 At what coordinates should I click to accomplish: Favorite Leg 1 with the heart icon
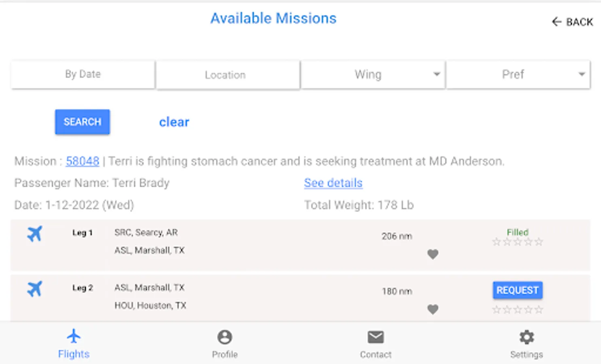point(433,254)
